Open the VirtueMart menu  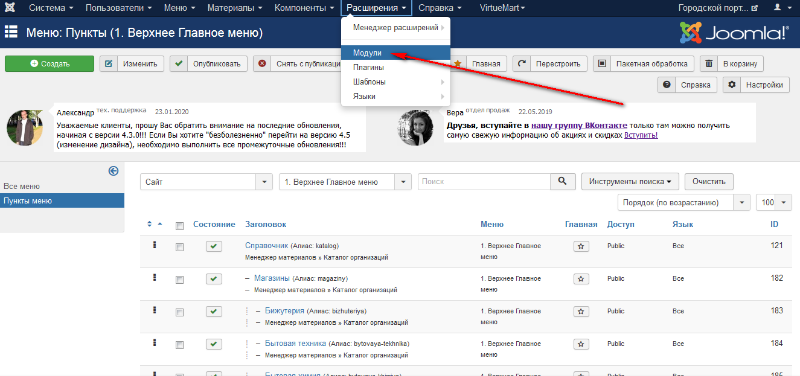(x=502, y=8)
